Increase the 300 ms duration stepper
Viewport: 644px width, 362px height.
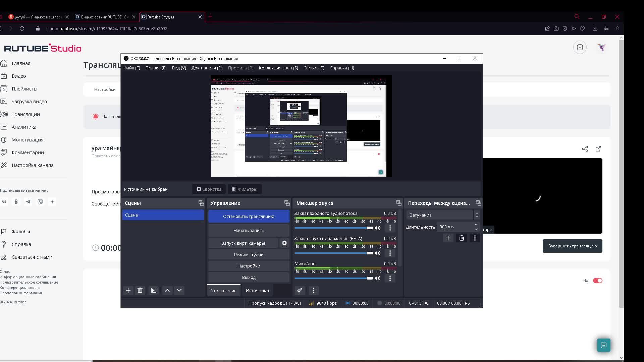pos(476,225)
